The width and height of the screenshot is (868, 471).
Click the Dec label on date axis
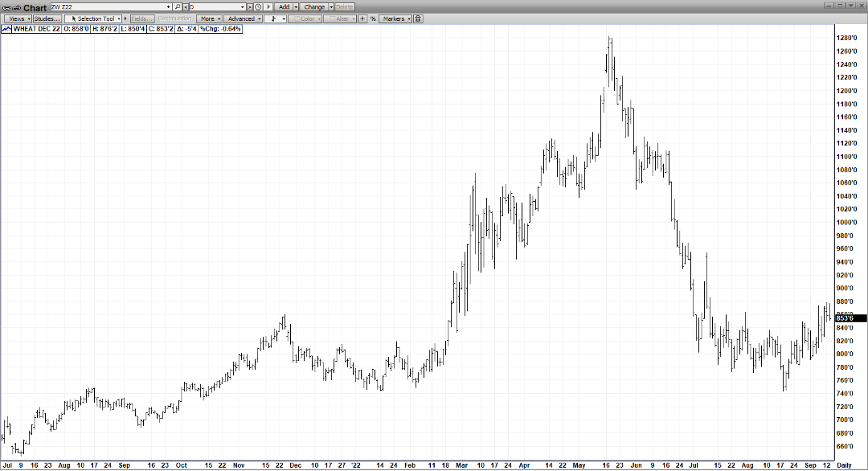click(296, 465)
